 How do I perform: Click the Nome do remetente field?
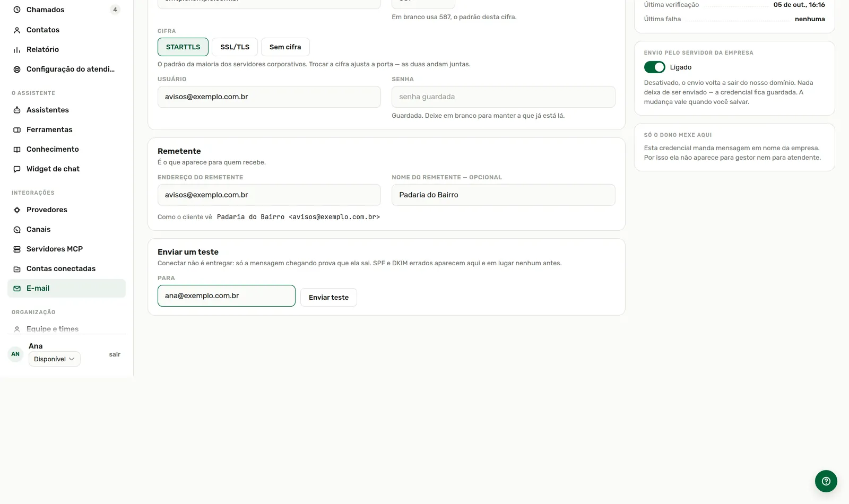click(x=504, y=195)
